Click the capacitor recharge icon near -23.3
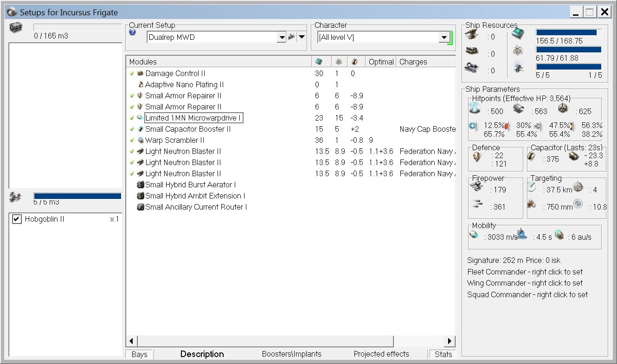The width and height of the screenshot is (617, 364). 574,157
